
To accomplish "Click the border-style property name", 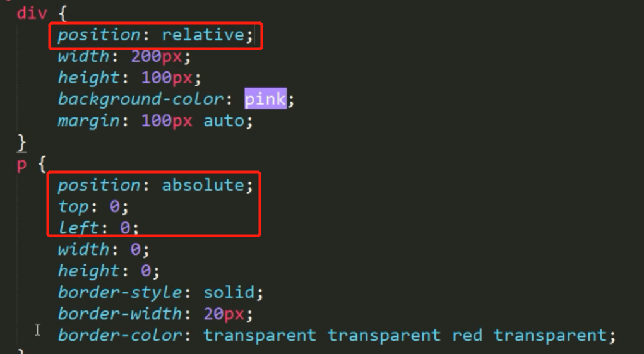I will [120, 293].
